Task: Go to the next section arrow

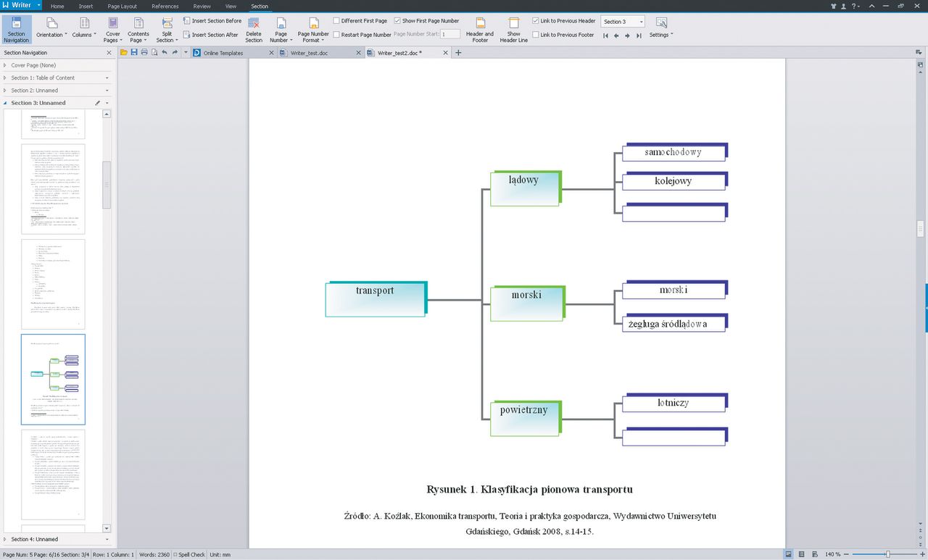Action: click(x=627, y=35)
